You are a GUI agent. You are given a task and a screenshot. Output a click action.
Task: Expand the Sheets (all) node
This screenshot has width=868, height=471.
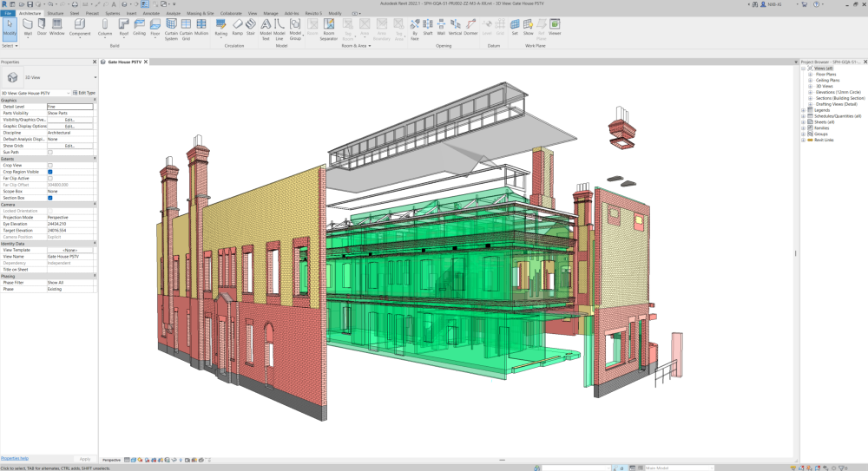pos(804,122)
